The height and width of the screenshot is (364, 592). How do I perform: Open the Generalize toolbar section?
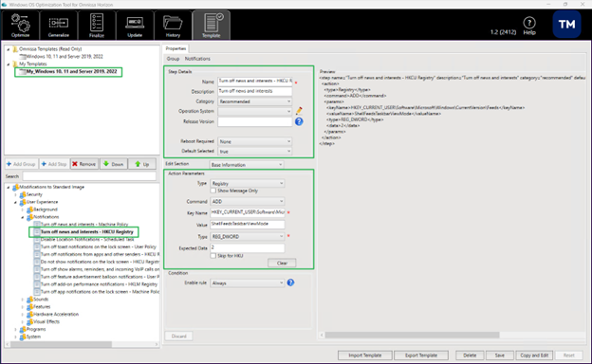pos(59,26)
